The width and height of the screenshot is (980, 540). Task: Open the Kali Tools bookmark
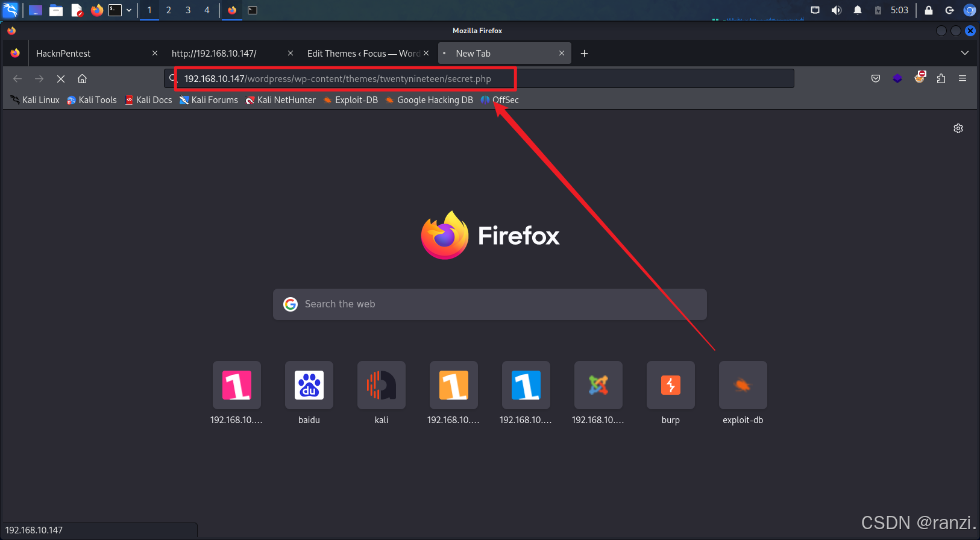pos(92,100)
